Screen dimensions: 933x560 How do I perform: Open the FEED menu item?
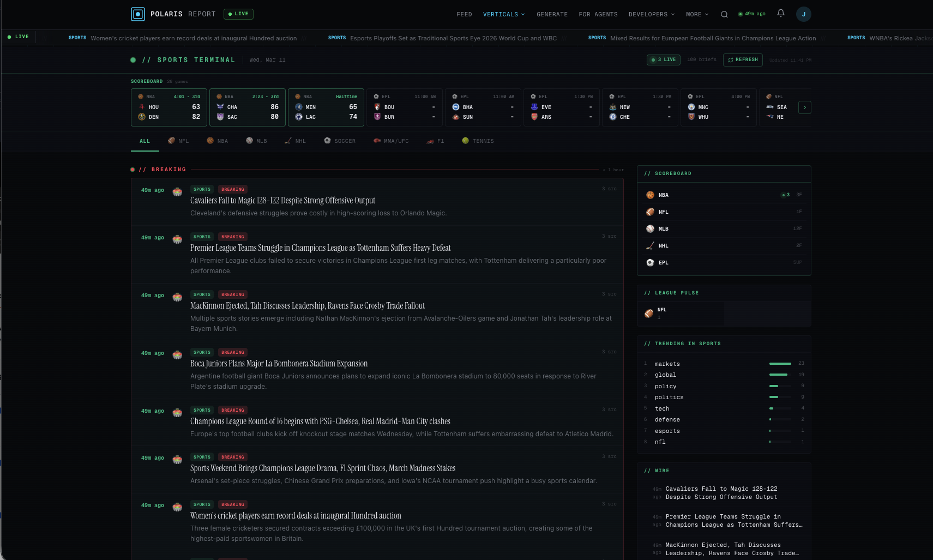click(x=464, y=14)
